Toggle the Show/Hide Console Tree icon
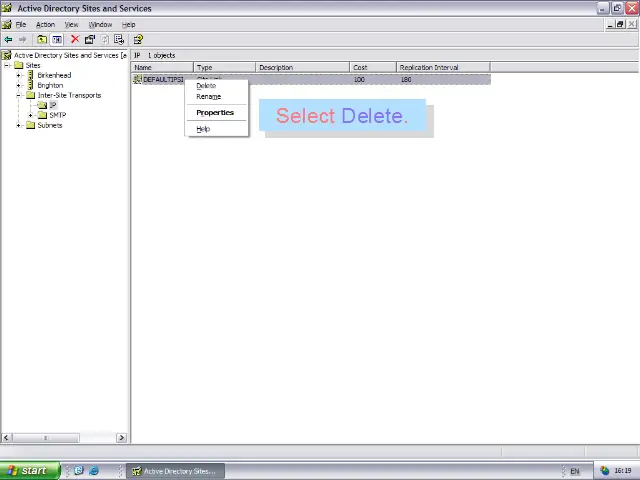Image resolution: width=640 pixels, height=480 pixels. [x=57, y=40]
